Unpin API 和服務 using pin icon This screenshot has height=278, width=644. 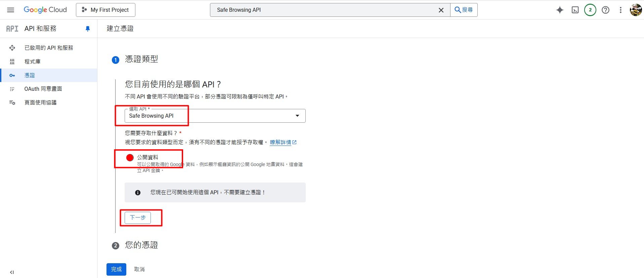click(88, 29)
